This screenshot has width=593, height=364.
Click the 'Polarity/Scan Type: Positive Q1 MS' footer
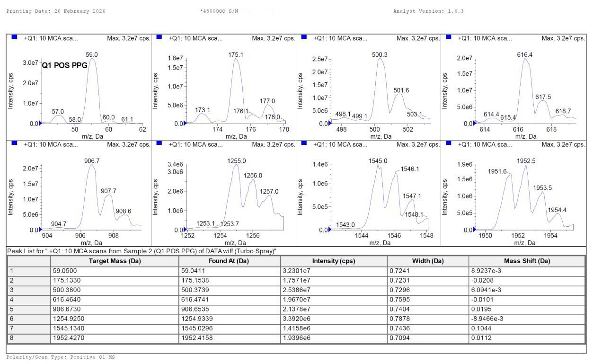coord(61,357)
